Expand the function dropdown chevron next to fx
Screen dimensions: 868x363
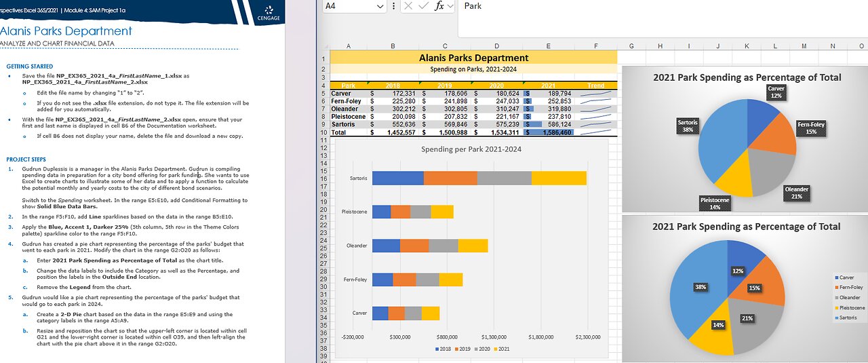click(x=450, y=5)
